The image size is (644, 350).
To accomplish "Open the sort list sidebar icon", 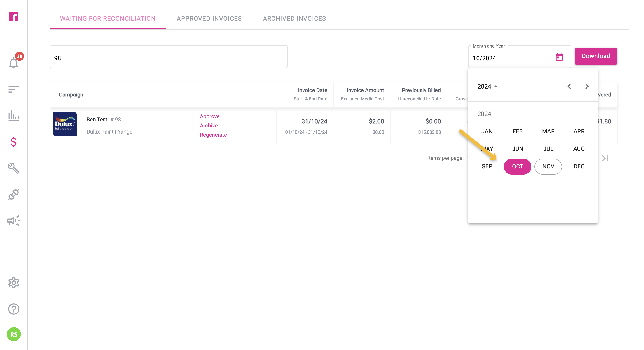I will coord(14,89).
